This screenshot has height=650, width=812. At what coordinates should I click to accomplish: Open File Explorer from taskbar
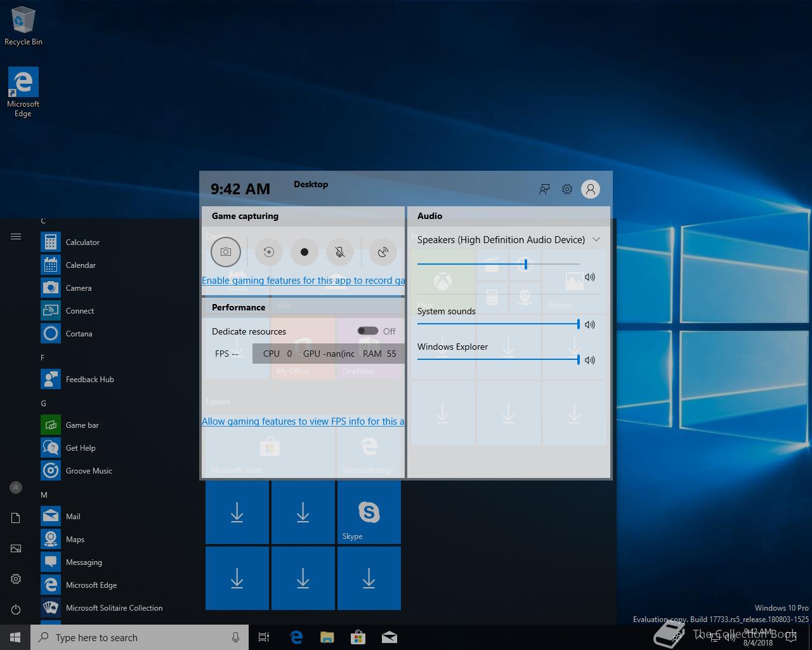pyautogui.click(x=327, y=637)
